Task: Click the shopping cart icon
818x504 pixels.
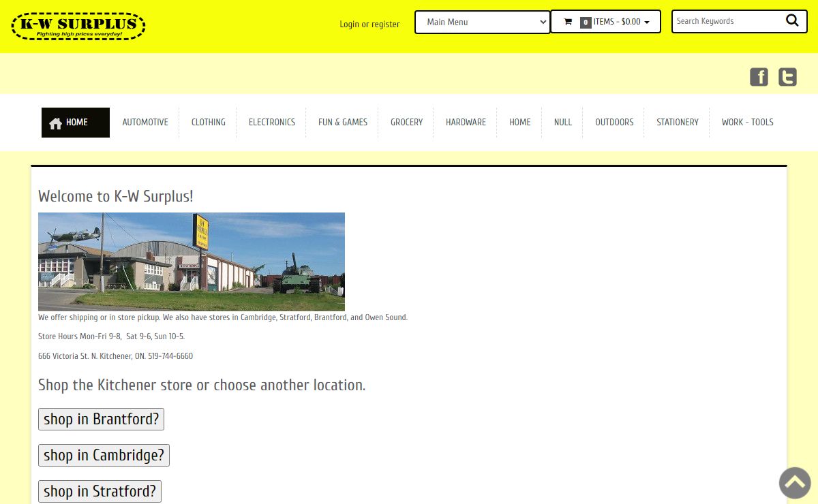Action: tap(568, 22)
